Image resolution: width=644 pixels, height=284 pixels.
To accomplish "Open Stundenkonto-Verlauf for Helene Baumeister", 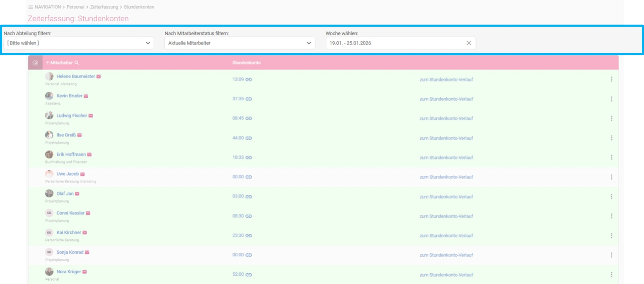I will pos(446,80).
